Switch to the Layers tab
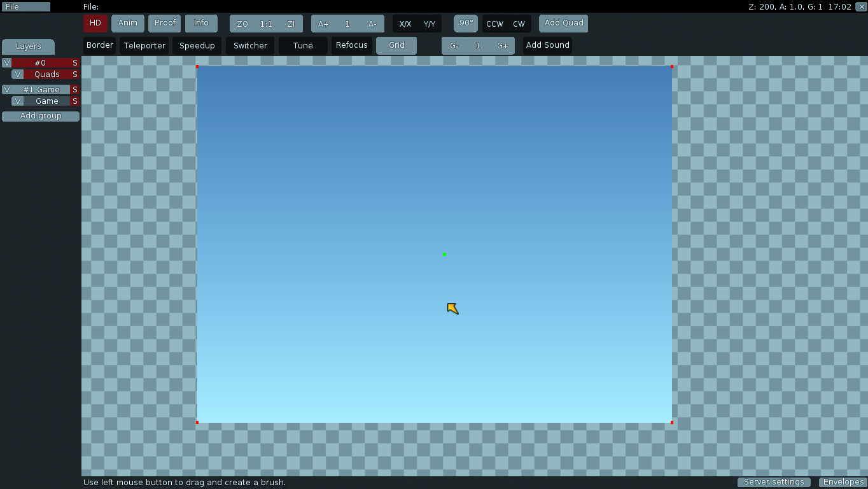 pos(28,46)
